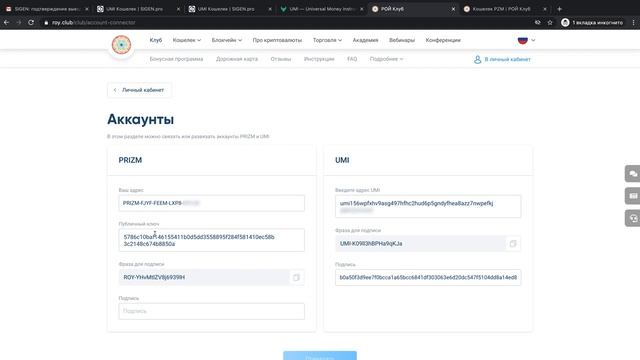Image resolution: width=640 pixels, height=360 pixels.
Task: Click the UMI address input field
Action: coord(428,206)
